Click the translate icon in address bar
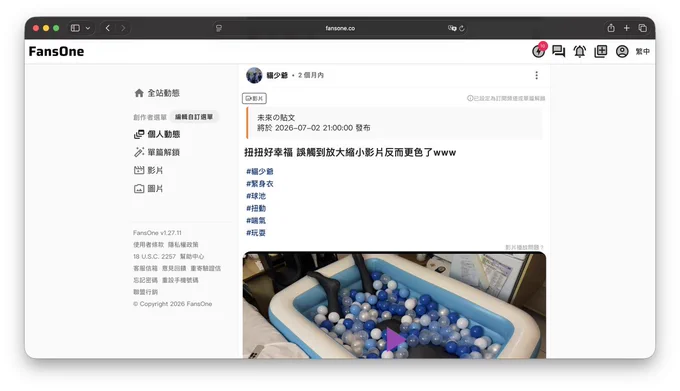 [451, 28]
